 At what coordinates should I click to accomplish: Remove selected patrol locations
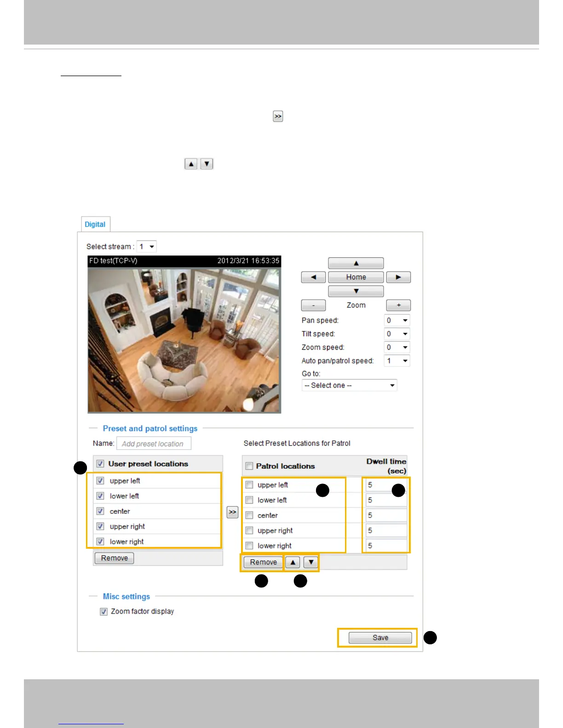pos(263,562)
